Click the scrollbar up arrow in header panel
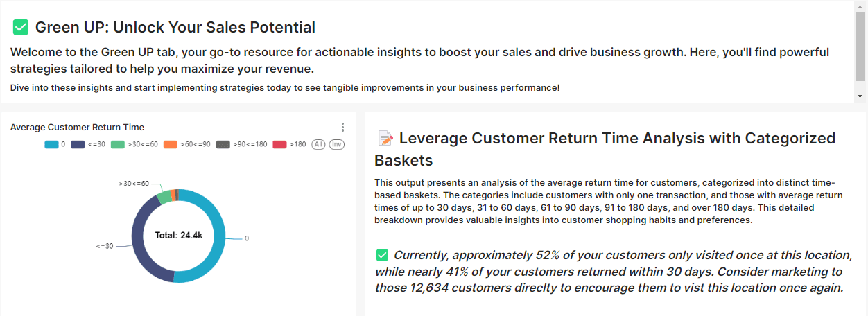 point(860,6)
